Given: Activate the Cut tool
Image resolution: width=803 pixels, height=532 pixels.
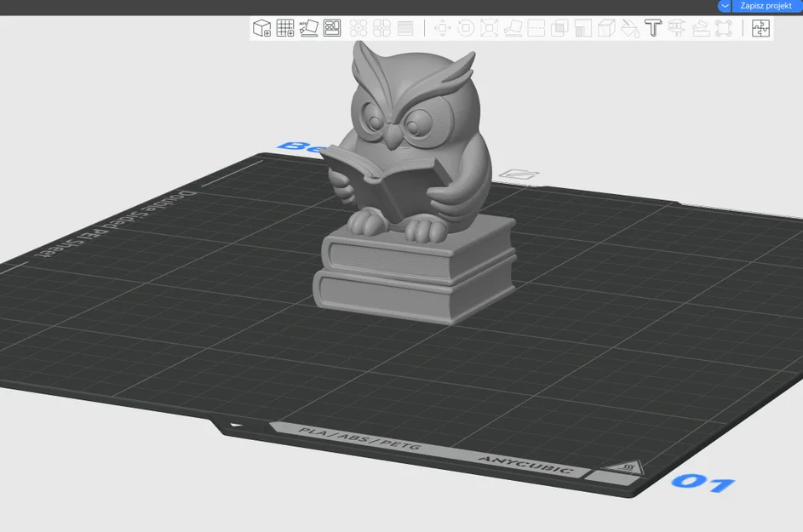Looking at the screenshot, I should (x=536, y=28).
